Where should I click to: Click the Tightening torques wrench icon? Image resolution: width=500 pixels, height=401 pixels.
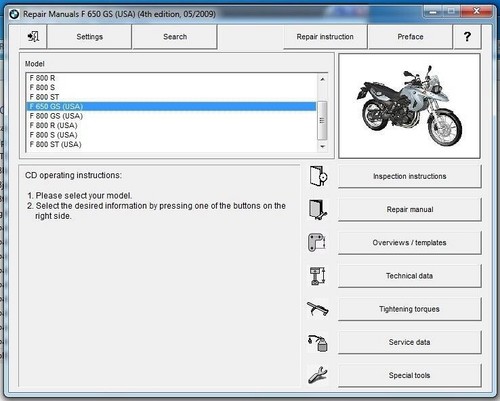click(317, 309)
